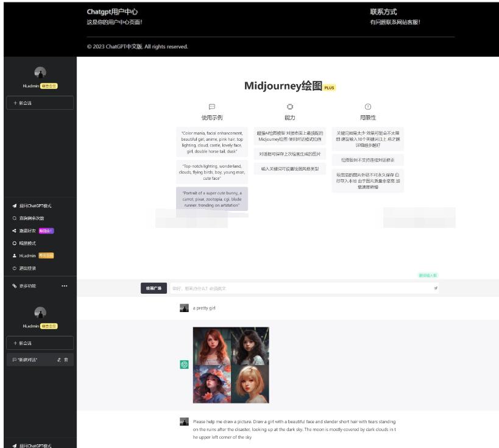The height and width of the screenshot is (448, 499).
Task: Choose the "Color mania, facial enhancement" example prompt
Action: [212, 141]
